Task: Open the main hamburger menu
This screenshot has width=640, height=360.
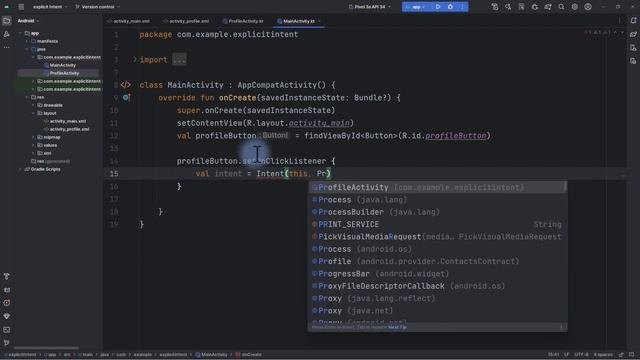Action: pyautogui.click(x=21, y=7)
